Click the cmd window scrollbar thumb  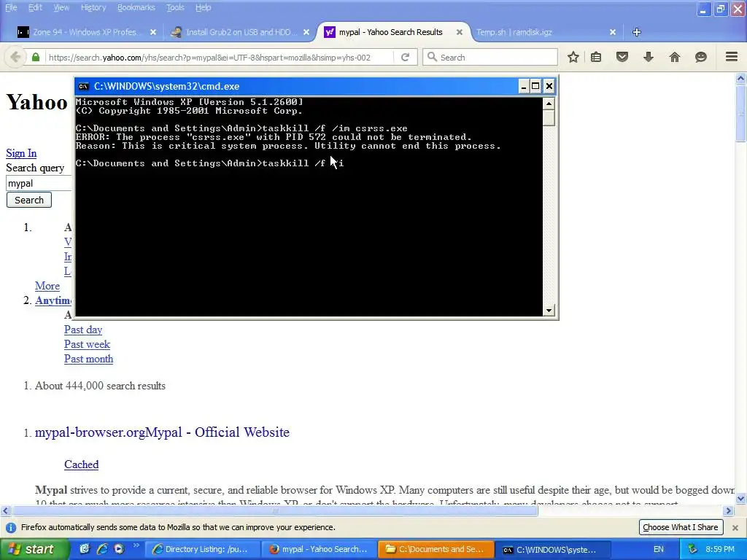[x=549, y=117]
